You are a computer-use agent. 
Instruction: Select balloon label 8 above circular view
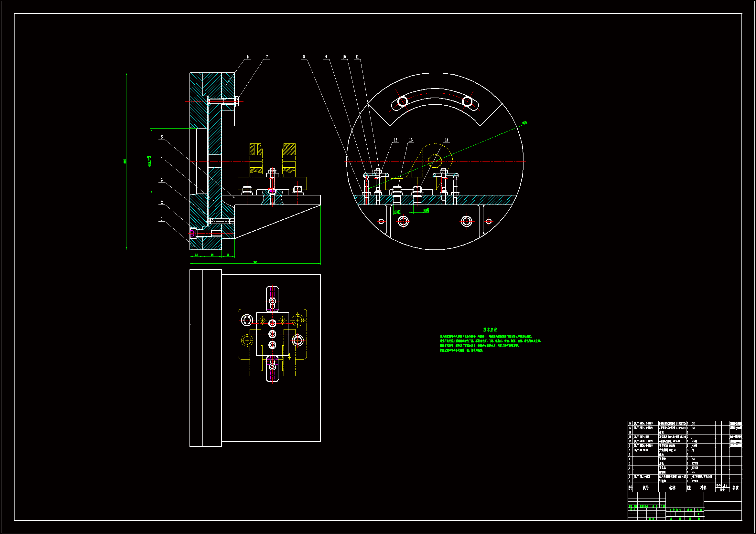coord(304,57)
